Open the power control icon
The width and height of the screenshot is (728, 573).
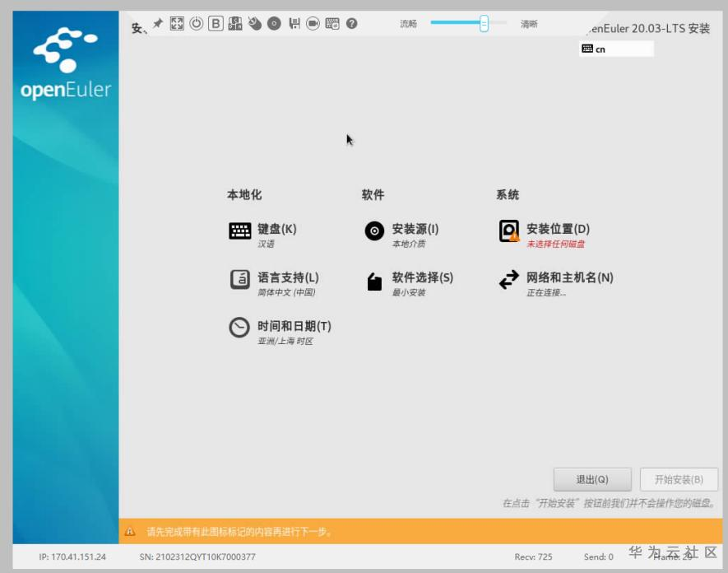pos(197,23)
